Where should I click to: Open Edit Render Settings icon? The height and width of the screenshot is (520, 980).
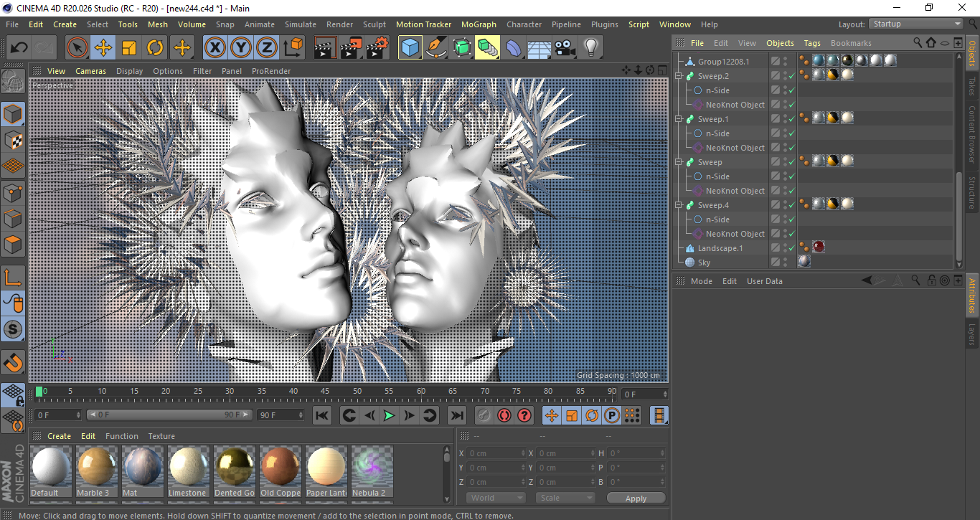[377, 48]
